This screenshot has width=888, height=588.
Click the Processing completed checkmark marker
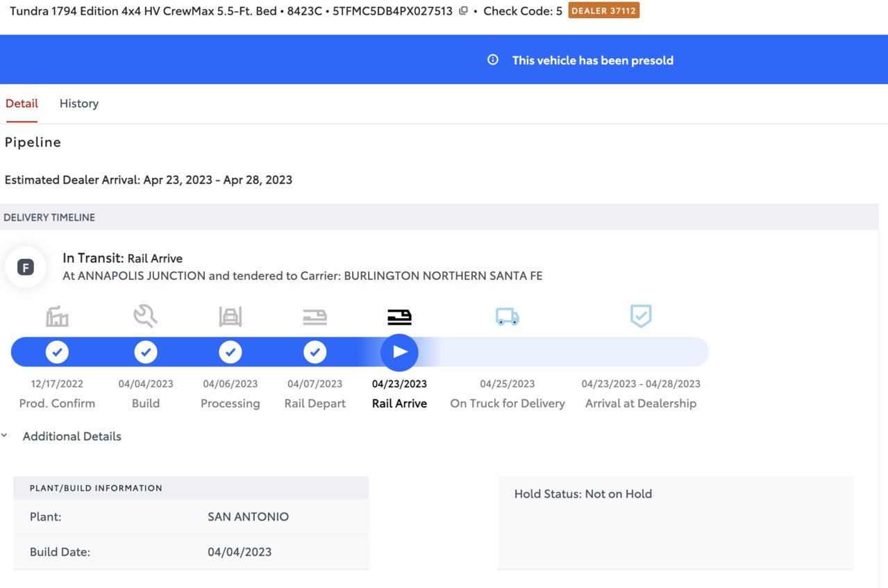click(231, 352)
